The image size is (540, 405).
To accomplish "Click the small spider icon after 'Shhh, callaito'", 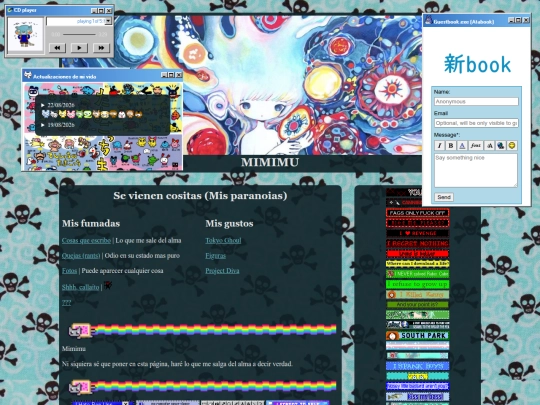I will tap(108, 285).
